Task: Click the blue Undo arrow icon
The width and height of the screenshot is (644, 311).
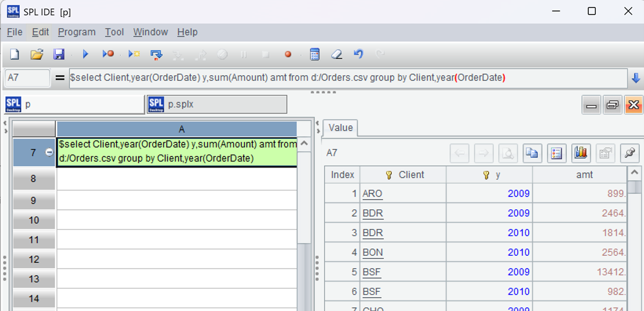Action: tap(358, 54)
